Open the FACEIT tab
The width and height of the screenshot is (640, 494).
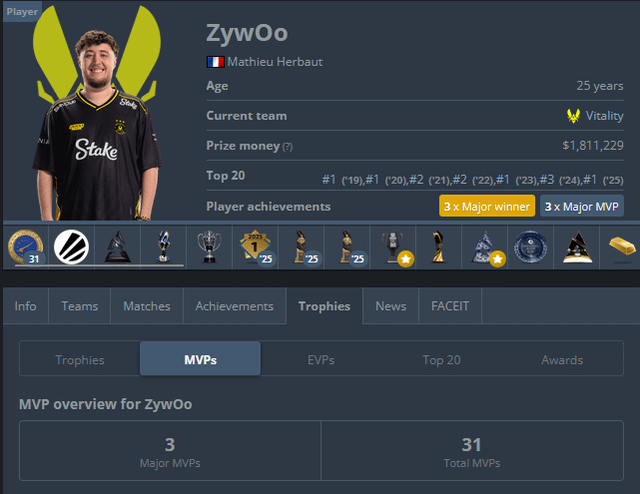tap(450, 306)
